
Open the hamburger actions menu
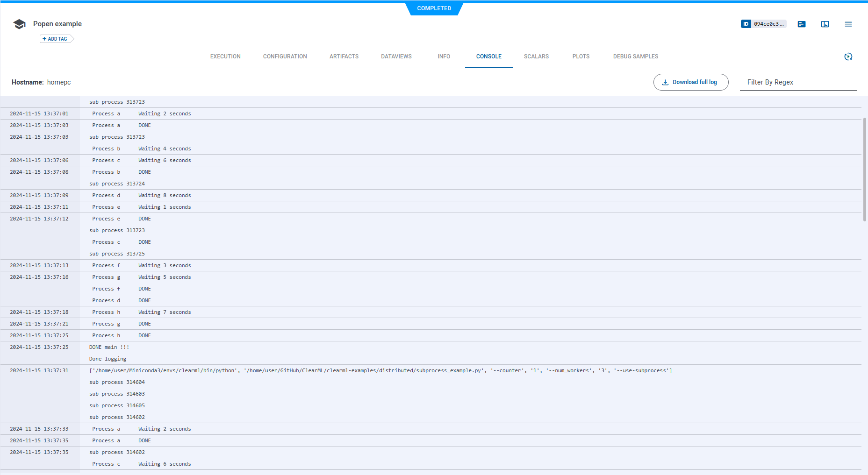[848, 24]
